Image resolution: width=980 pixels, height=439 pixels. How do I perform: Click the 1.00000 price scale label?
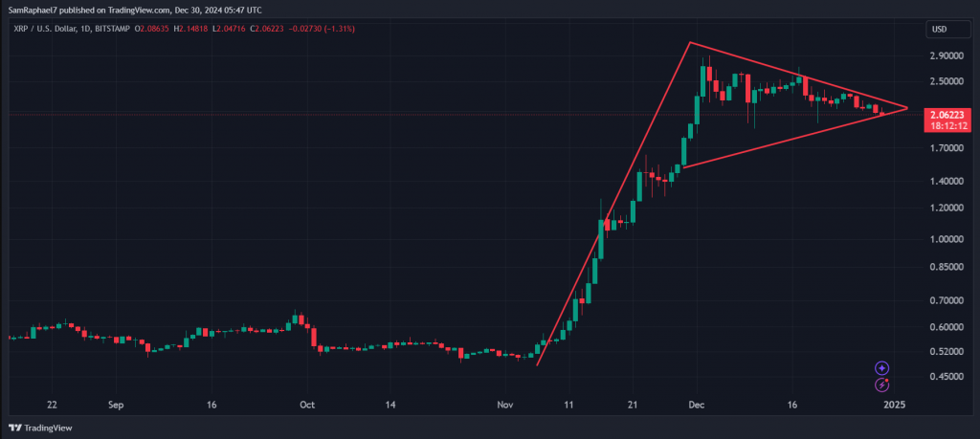(947, 239)
